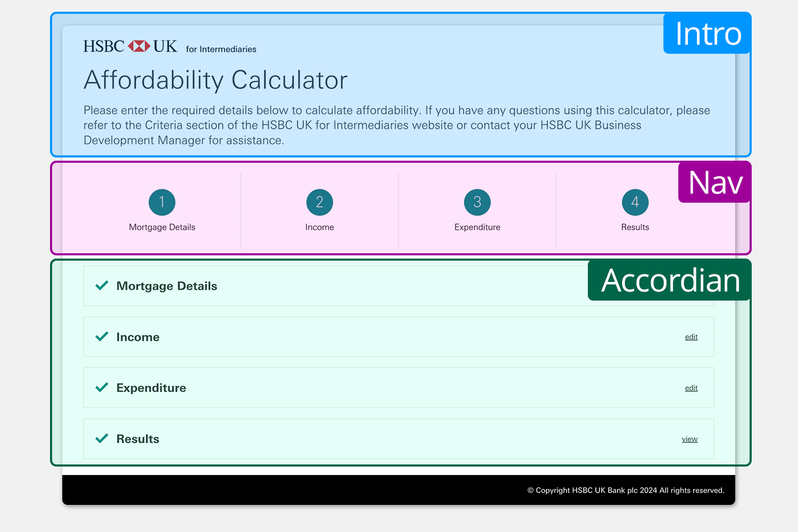Click the 'Affordability Calculator' page heading
This screenshot has width=798, height=532.
pyautogui.click(x=215, y=80)
